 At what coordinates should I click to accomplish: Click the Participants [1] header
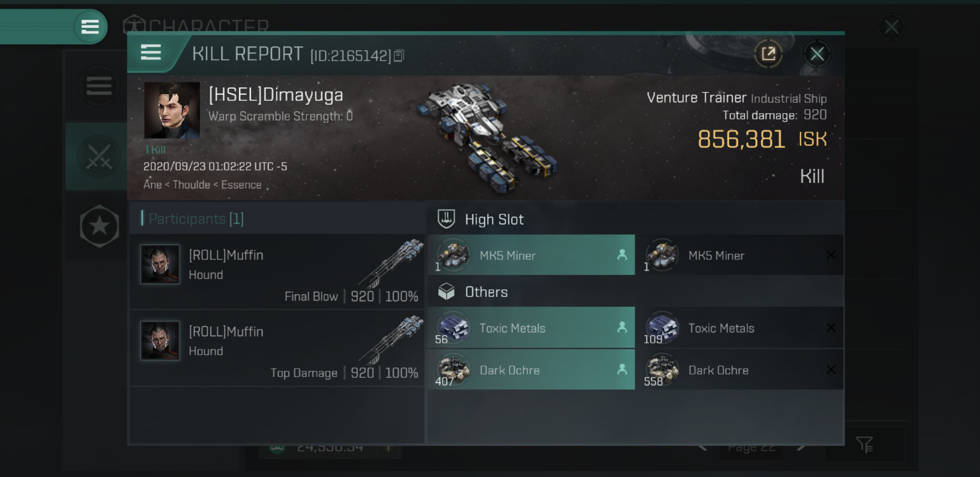click(x=196, y=219)
